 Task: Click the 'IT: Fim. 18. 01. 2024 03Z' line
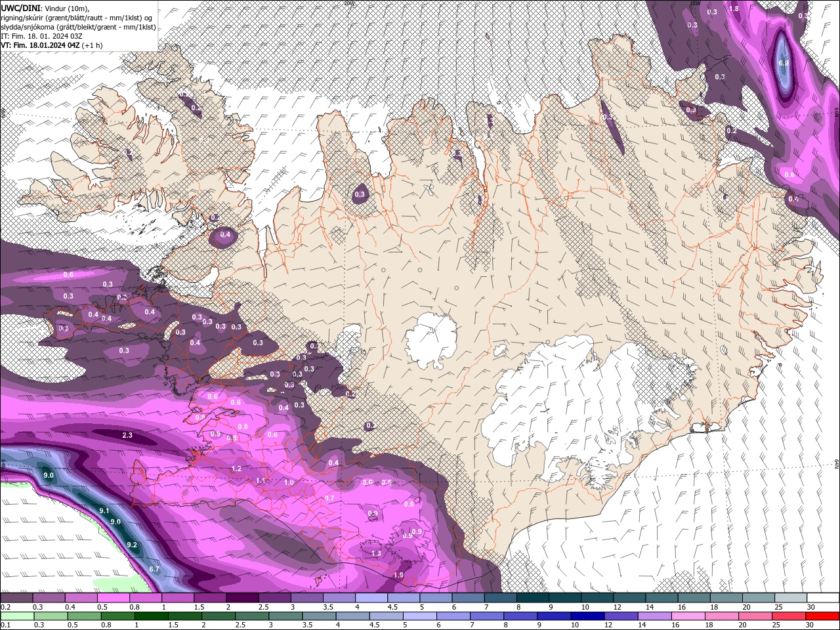(x=41, y=35)
